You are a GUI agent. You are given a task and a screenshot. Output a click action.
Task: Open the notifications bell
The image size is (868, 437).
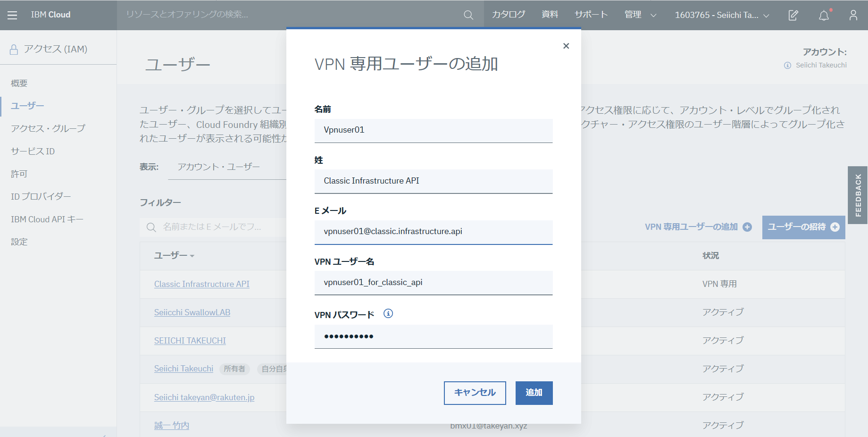click(824, 15)
